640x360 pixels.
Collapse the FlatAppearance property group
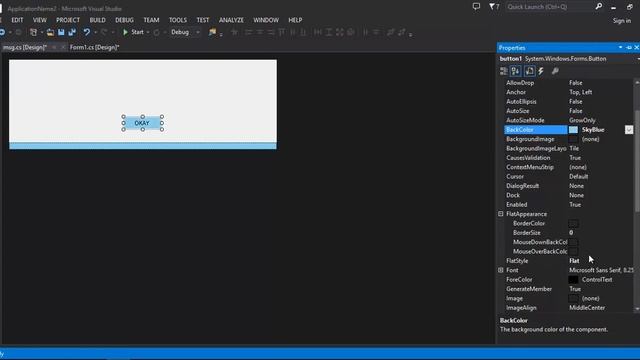[501, 214]
